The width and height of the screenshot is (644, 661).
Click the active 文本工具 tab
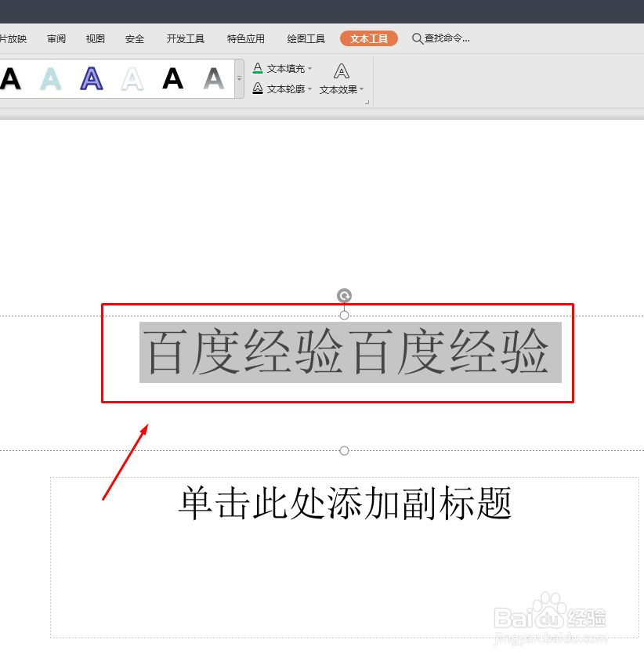pyautogui.click(x=368, y=38)
